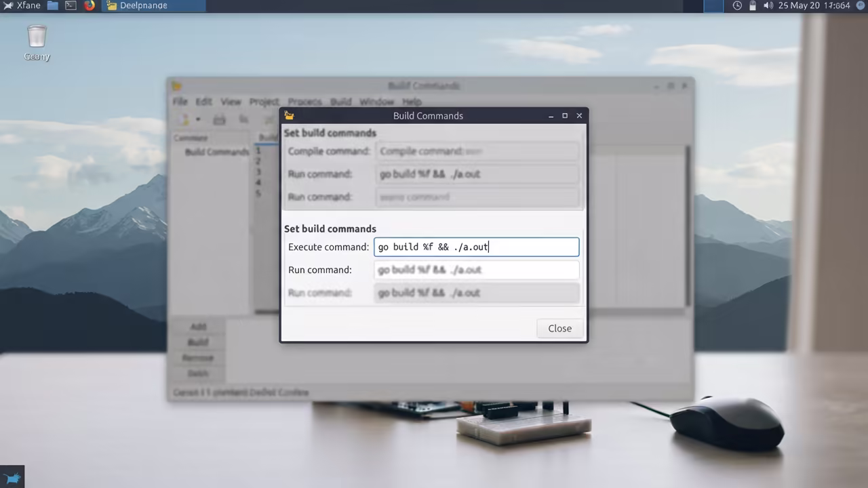Click the print icon in background window toolbar
This screenshot has height=488, width=868.
[219, 120]
